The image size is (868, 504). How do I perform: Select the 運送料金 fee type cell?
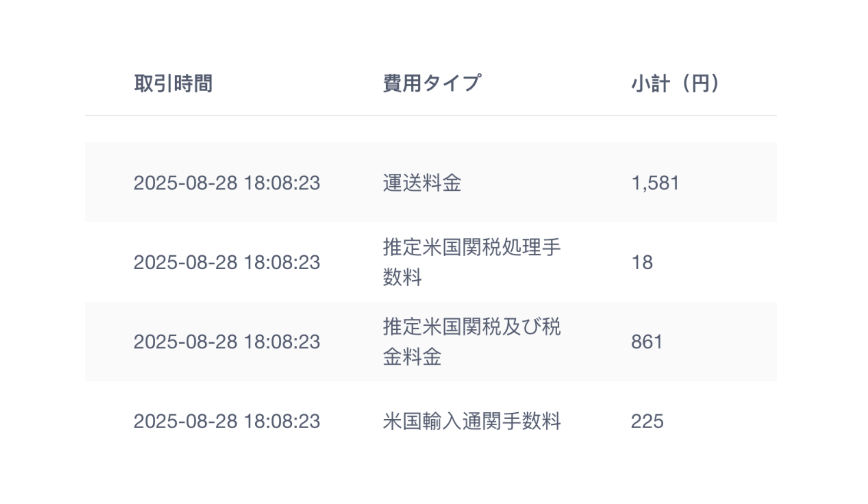[x=422, y=183]
